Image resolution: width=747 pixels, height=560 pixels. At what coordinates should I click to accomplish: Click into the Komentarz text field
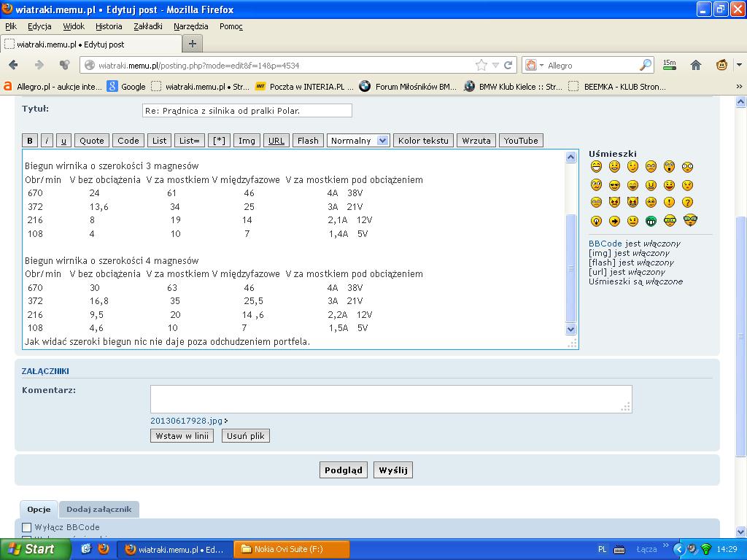click(x=390, y=399)
